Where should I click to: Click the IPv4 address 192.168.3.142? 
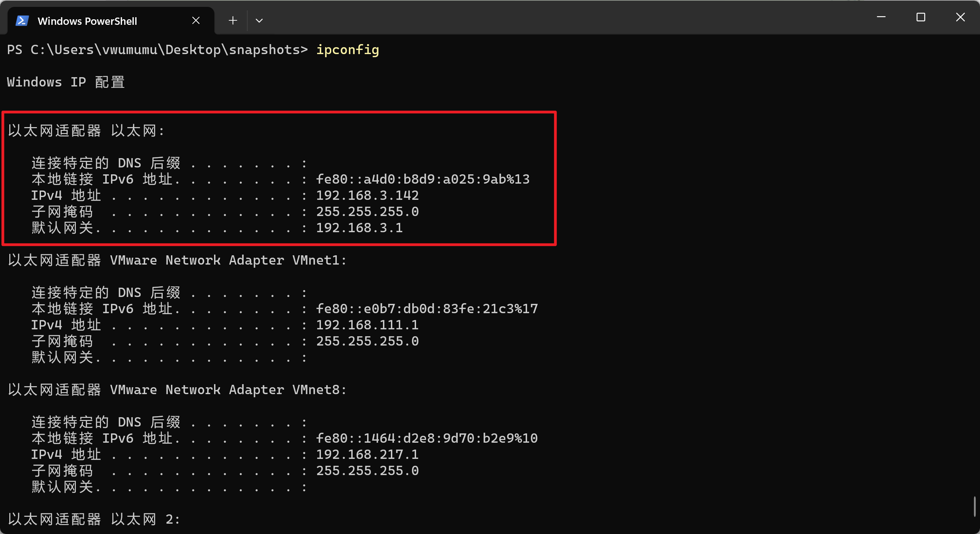coord(367,195)
